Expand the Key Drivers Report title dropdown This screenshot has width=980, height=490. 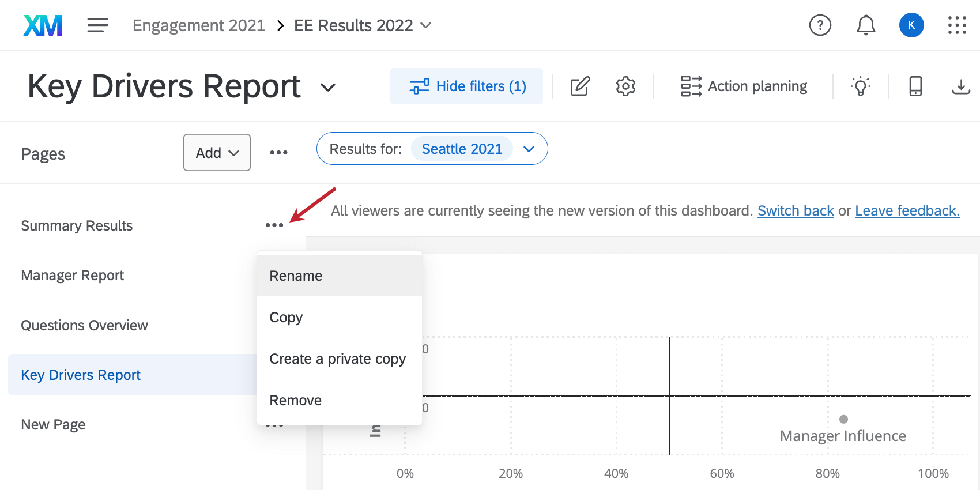click(328, 88)
